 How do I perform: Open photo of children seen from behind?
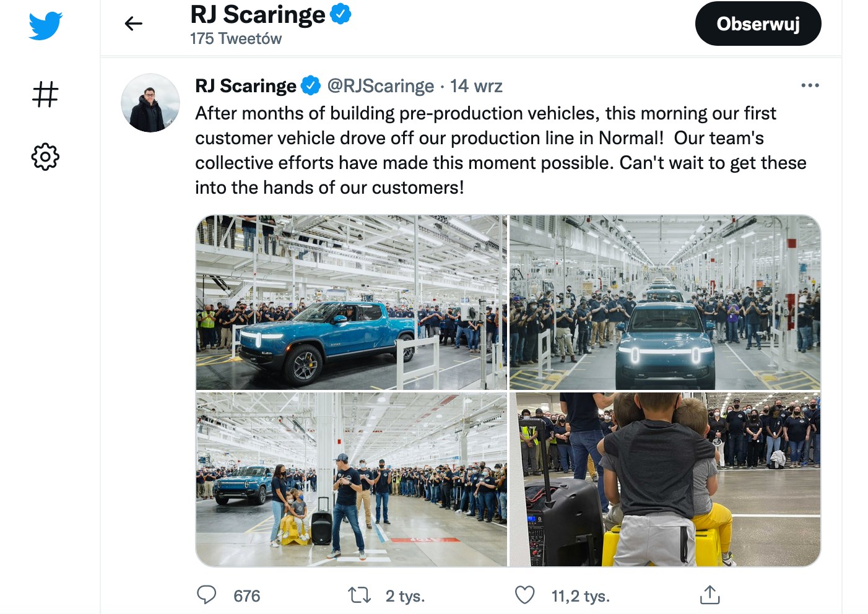click(x=665, y=479)
